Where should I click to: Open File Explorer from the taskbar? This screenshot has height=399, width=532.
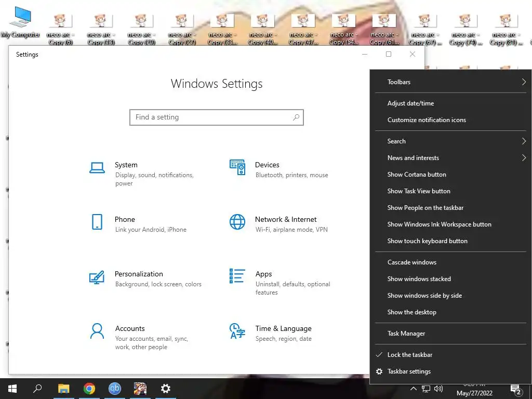coord(63,389)
